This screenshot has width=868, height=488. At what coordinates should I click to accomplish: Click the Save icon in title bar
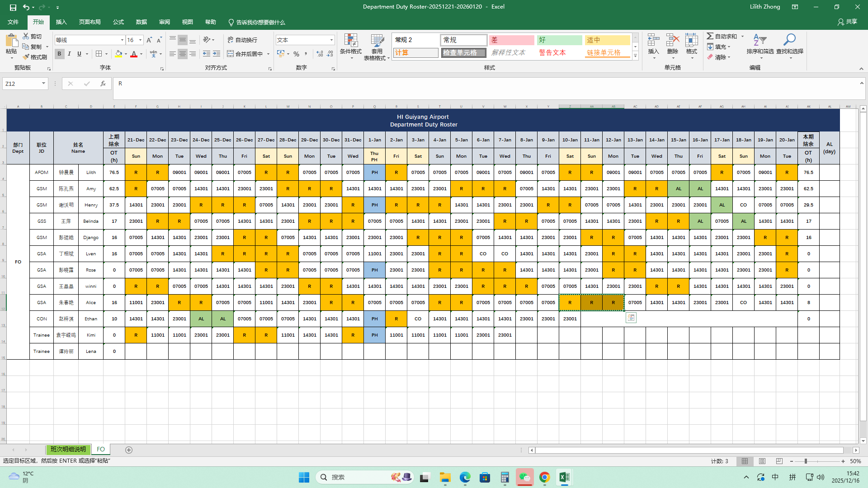click(13, 7)
